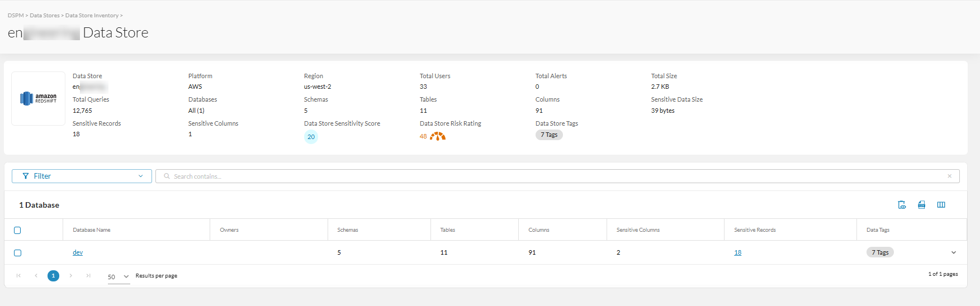Viewport: 980px width, 306px height.
Task: Expand the dev row chevron
Action: point(954,253)
